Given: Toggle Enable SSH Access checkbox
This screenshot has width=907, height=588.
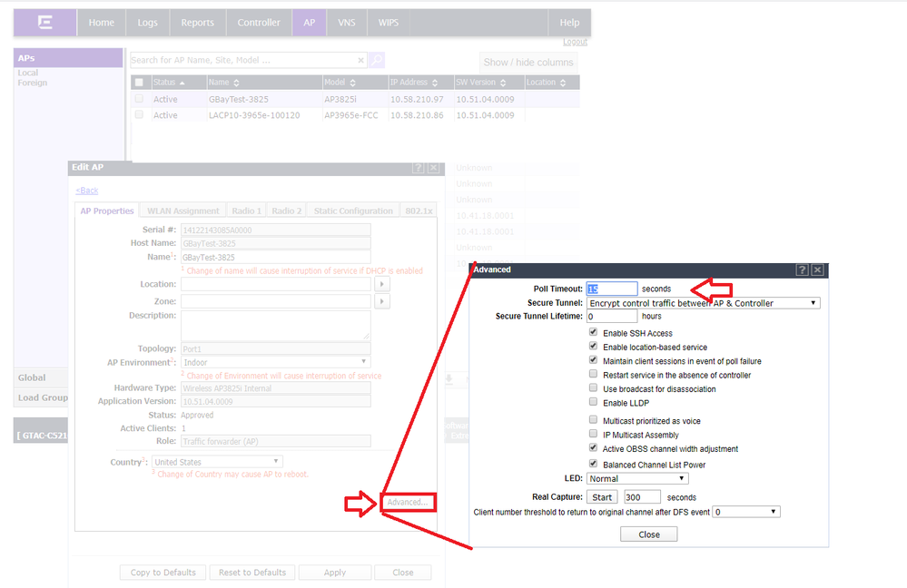Looking at the screenshot, I should point(594,333).
